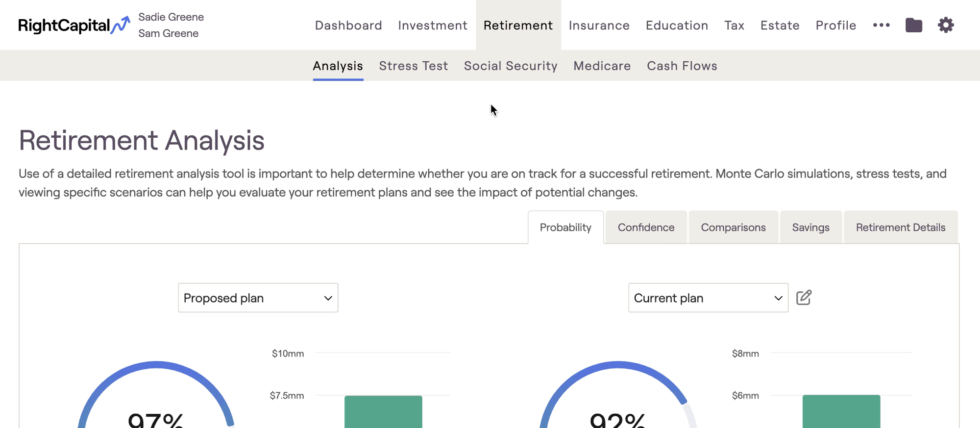Click the RightCapital logo

(74, 25)
